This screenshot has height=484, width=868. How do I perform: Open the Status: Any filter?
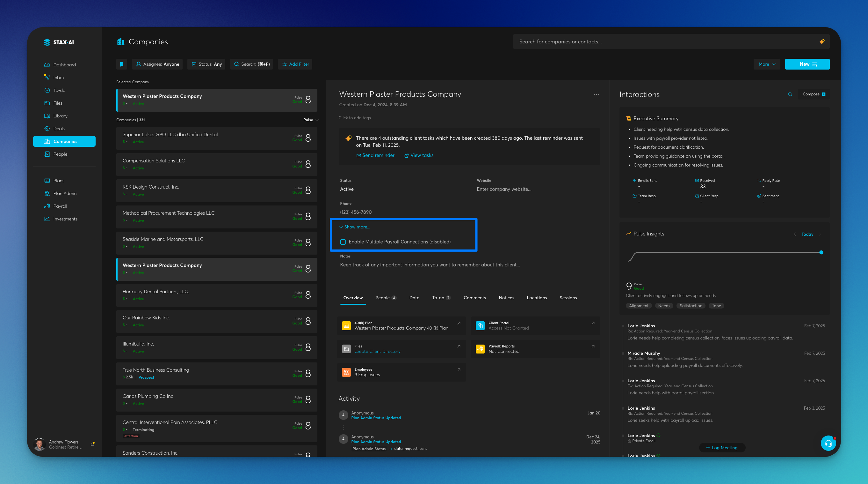(206, 64)
